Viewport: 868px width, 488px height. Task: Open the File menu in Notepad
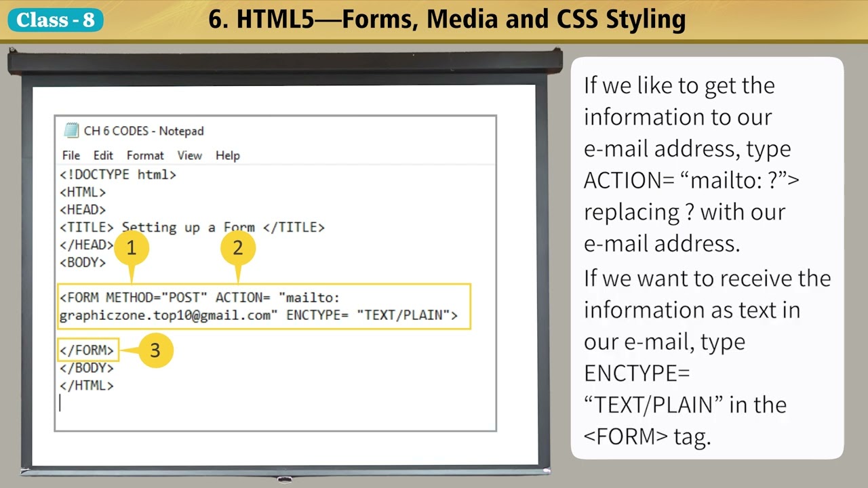[71, 155]
